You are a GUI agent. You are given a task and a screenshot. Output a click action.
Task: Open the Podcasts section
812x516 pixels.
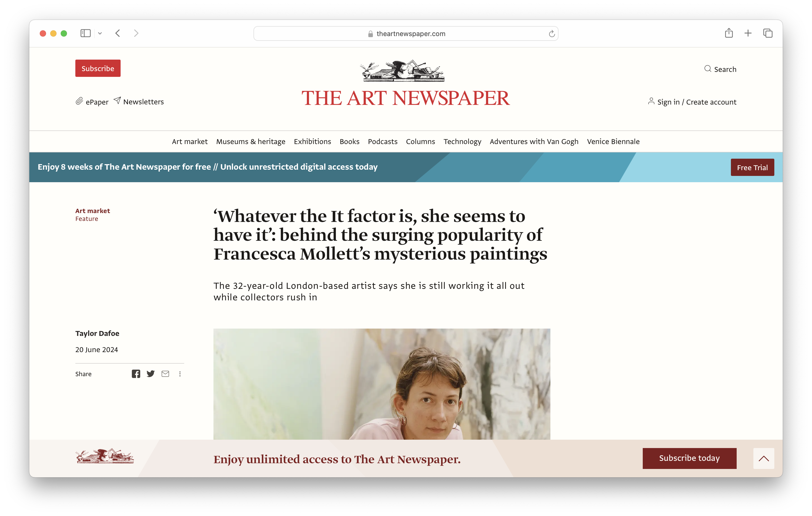pos(382,141)
